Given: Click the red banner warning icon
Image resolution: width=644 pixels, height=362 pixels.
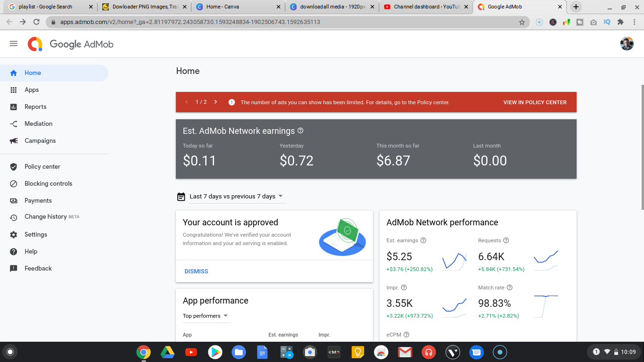Looking at the screenshot, I should coord(231,102).
